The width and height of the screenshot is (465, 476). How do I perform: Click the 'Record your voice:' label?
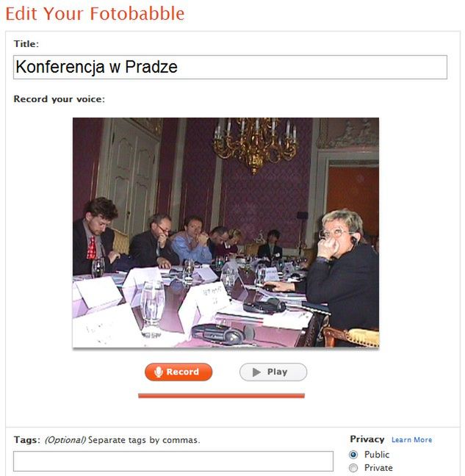coord(60,99)
